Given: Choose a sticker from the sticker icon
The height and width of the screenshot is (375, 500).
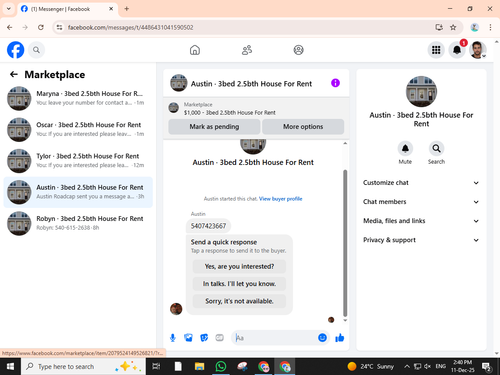Looking at the screenshot, I should (204, 338).
